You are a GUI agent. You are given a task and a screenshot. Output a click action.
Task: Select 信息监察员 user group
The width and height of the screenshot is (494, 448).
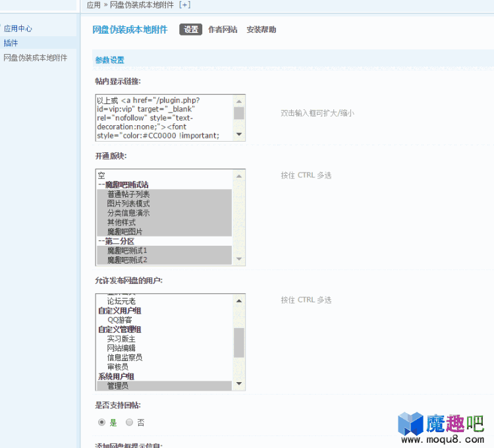[164, 358]
